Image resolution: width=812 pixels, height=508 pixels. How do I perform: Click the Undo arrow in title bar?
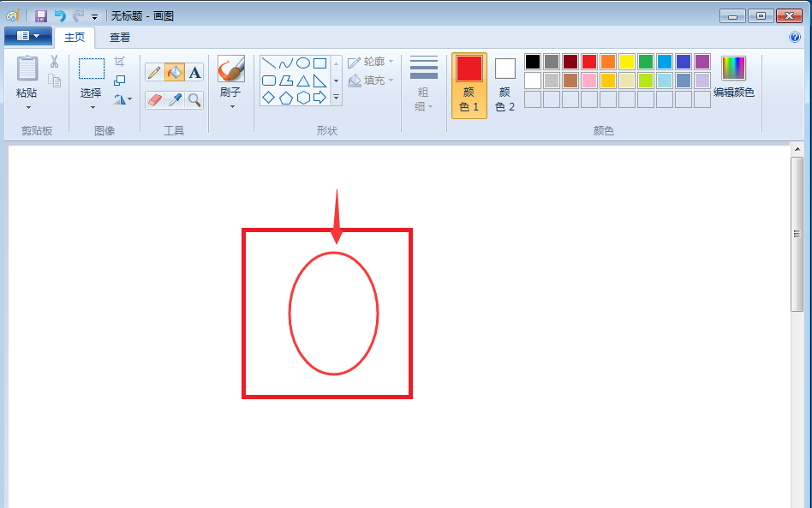pyautogui.click(x=60, y=16)
